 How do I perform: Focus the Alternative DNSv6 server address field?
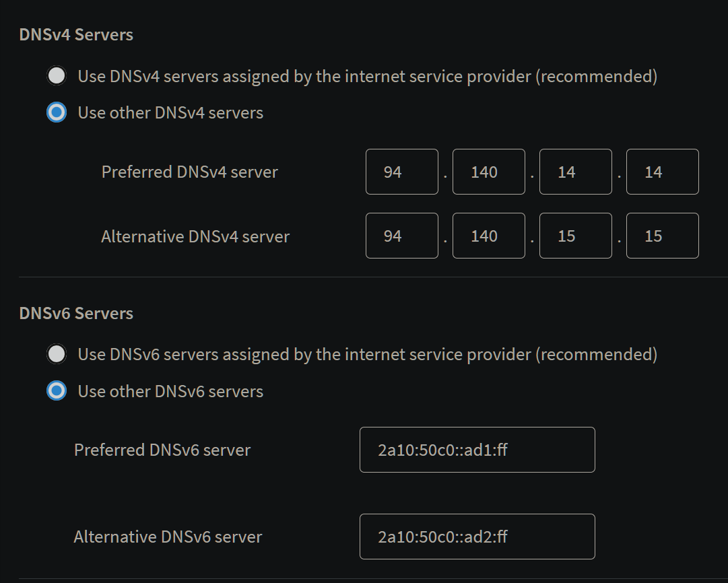point(477,537)
